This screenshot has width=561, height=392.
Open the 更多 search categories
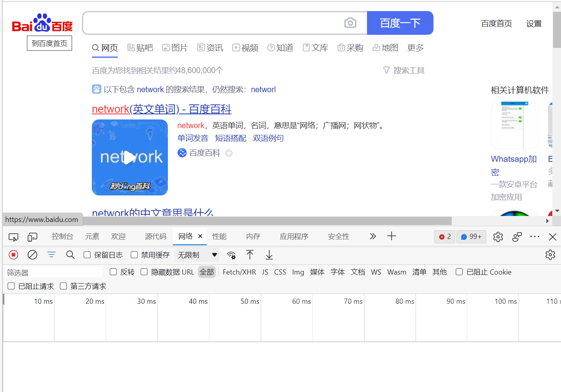click(x=415, y=48)
